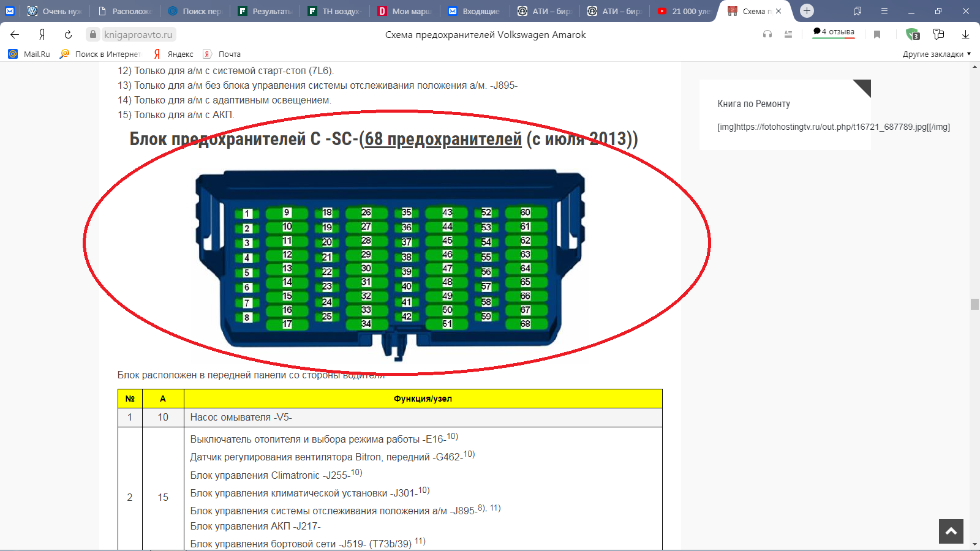980x551 pixels.
Task: Open the downloads arrow icon
Action: coord(965,35)
